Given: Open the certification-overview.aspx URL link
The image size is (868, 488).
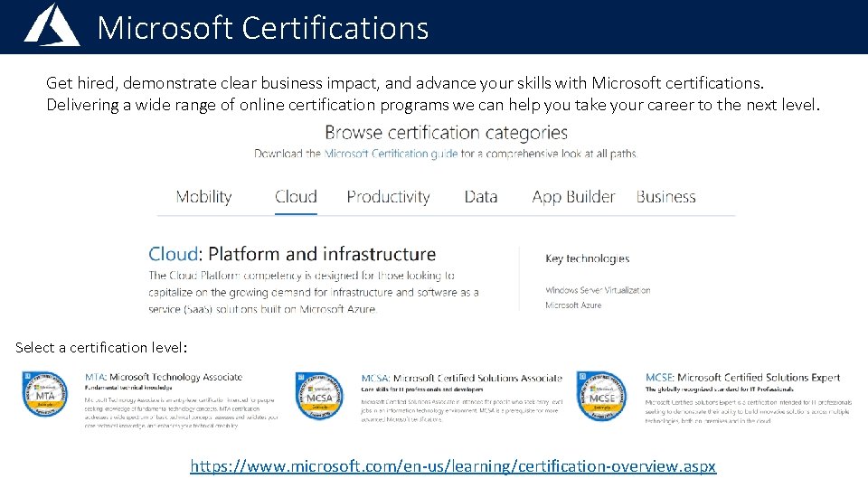Looking at the screenshot, I should 453,466.
